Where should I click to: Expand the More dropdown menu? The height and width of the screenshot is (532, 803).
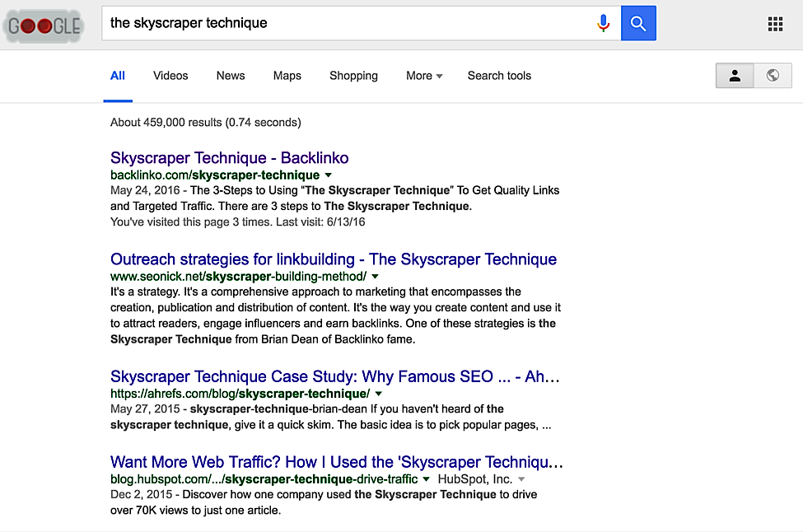point(424,76)
